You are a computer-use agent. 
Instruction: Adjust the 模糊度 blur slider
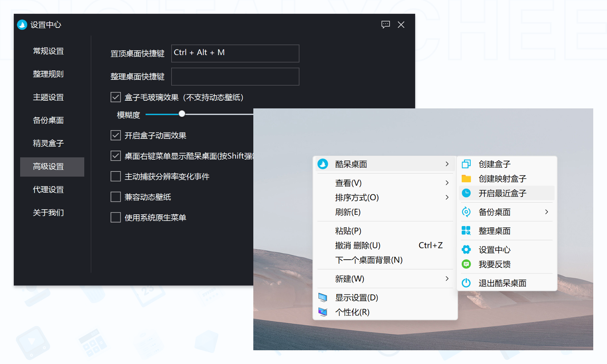tap(181, 114)
